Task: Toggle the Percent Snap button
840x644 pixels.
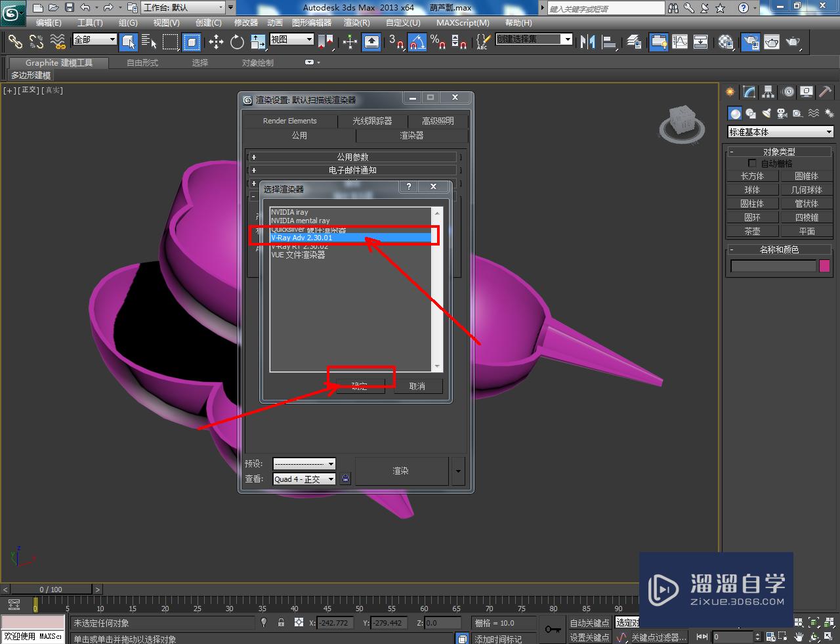Action: [438, 42]
